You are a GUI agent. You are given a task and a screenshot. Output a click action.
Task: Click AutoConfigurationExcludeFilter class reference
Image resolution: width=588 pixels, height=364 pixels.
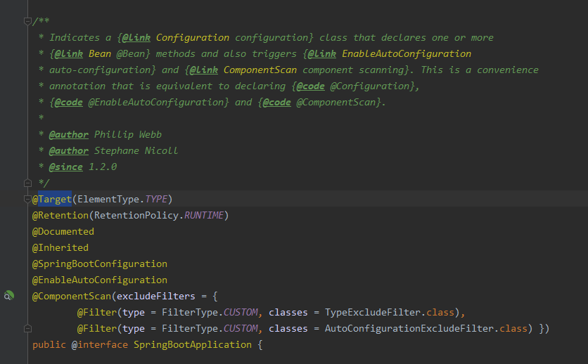click(409, 328)
